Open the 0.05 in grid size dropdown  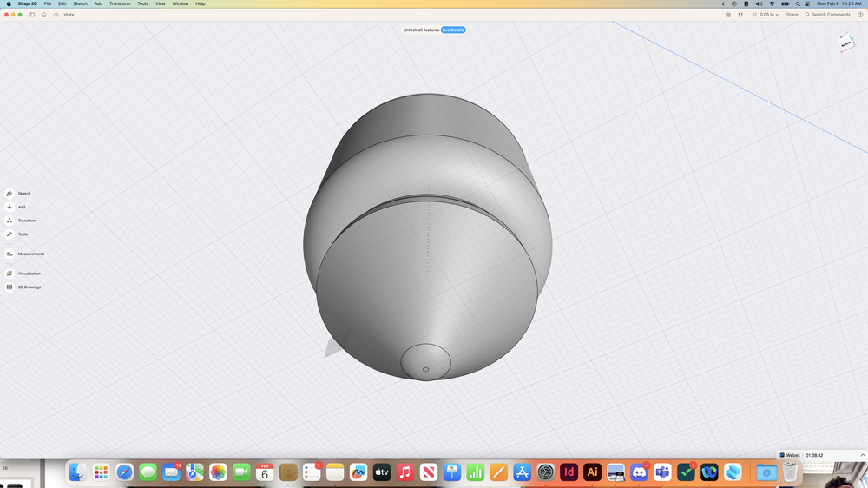click(x=766, y=15)
